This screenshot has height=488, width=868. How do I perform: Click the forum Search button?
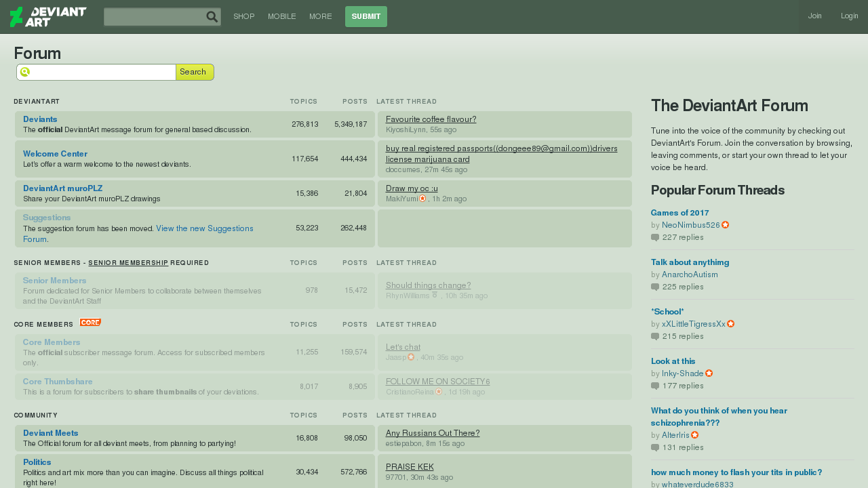click(x=195, y=72)
